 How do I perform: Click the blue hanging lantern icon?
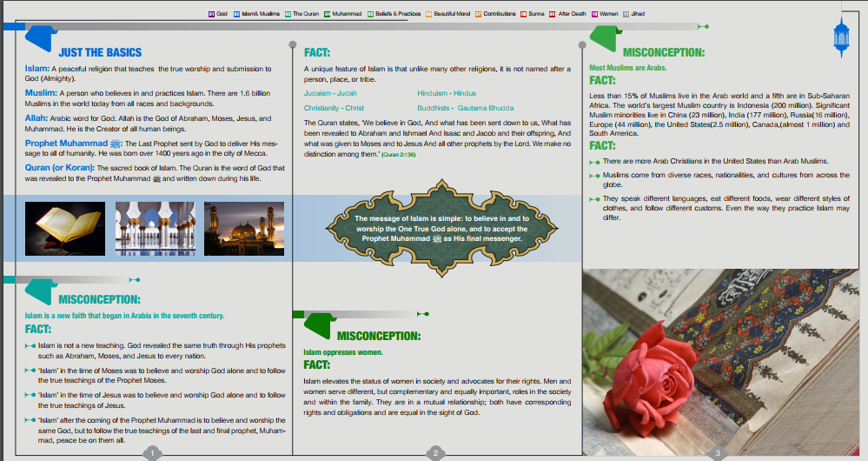tap(841, 36)
